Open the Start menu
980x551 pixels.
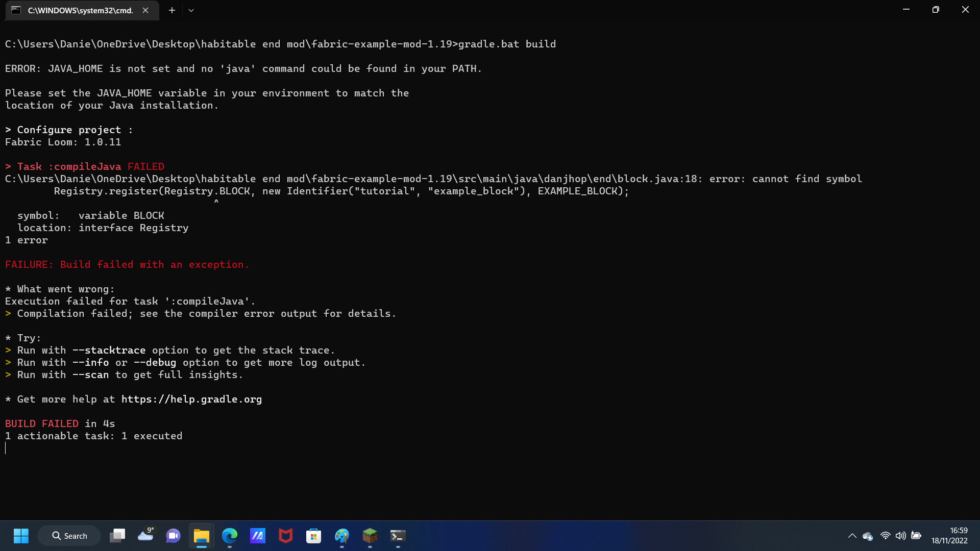pyautogui.click(x=21, y=536)
